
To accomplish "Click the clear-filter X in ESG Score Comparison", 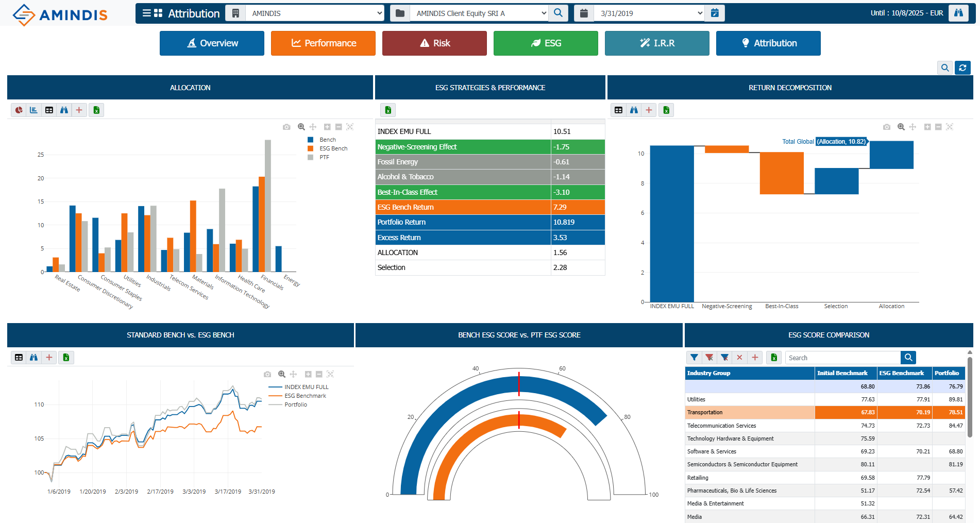I will (740, 358).
